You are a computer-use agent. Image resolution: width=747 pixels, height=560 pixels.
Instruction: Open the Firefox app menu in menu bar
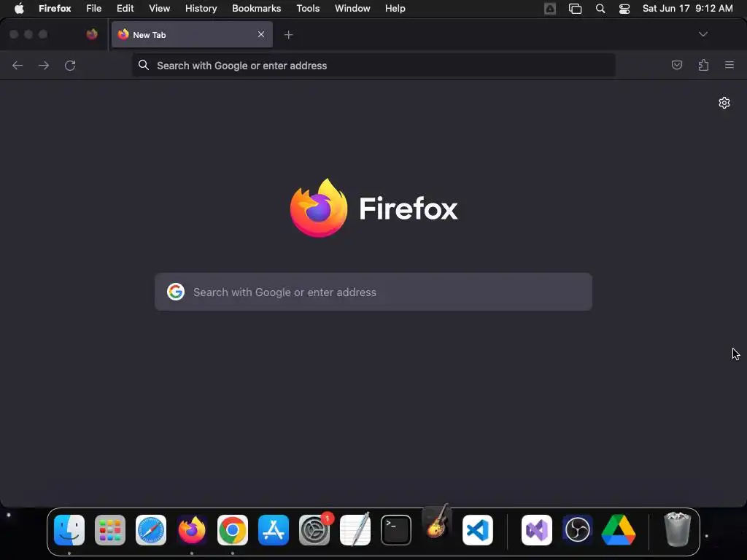pos(55,9)
